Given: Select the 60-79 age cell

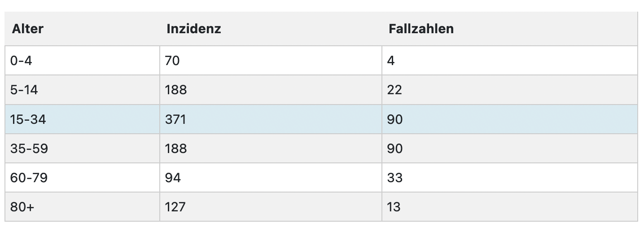Looking at the screenshot, I should 83,178.
